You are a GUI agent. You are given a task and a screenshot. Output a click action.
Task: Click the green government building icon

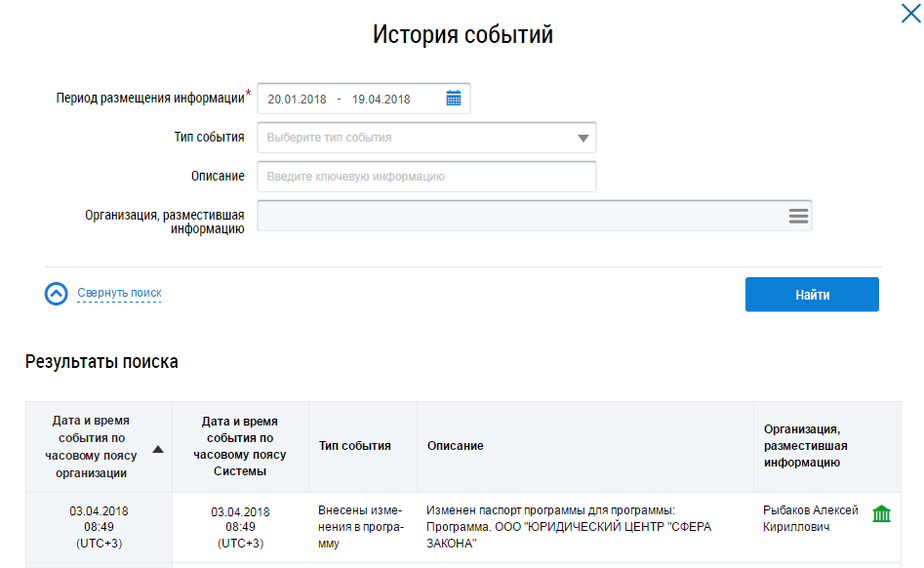point(881,513)
